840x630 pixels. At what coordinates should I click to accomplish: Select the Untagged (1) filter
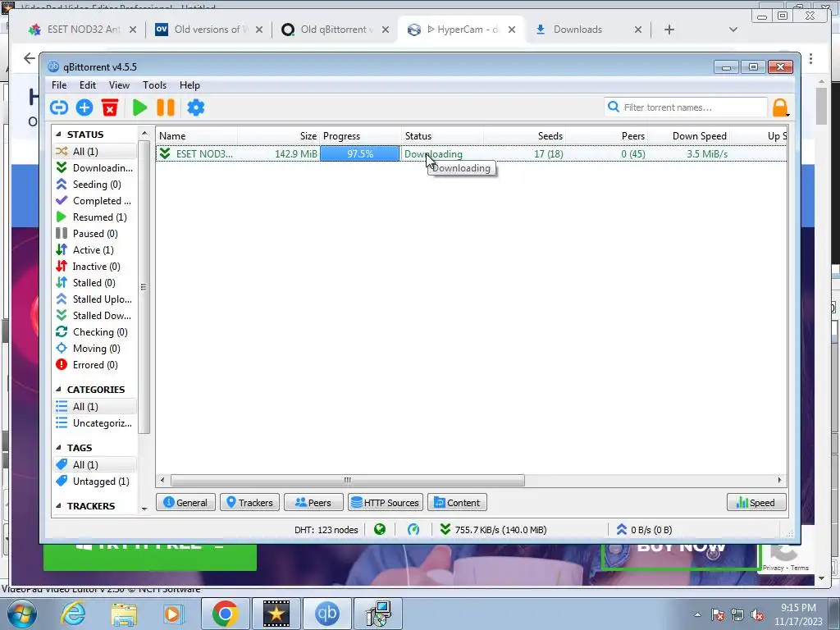(x=95, y=482)
